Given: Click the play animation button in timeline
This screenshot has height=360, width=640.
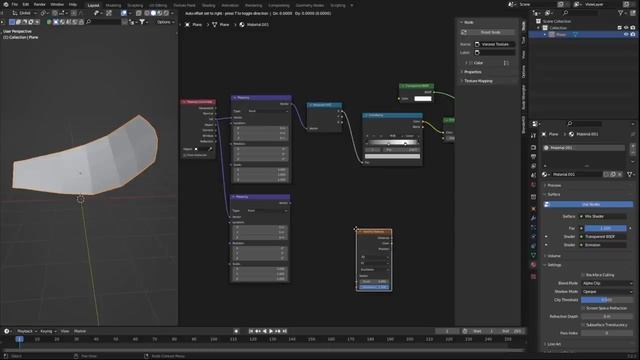Looking at the screenshot, I should 271,331.
